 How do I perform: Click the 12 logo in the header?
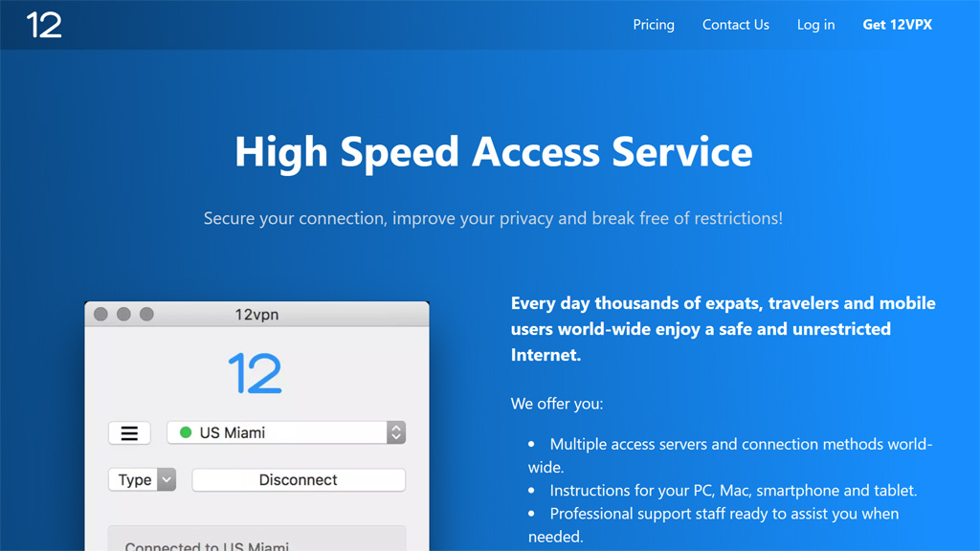44,25
